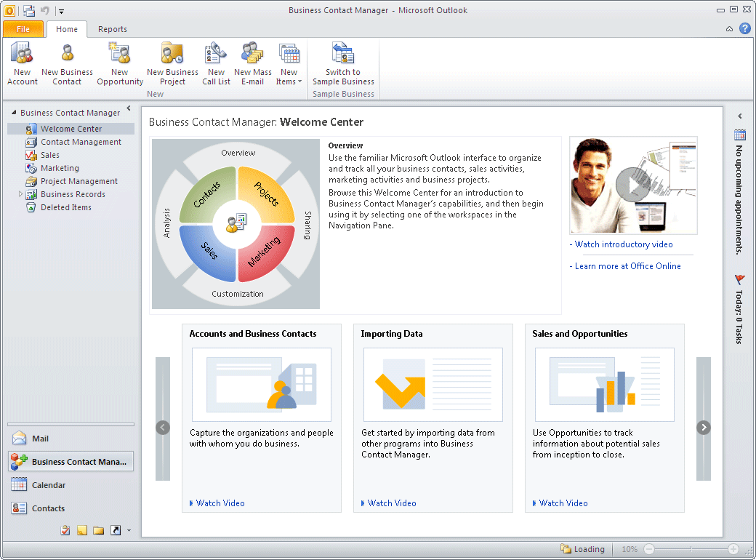Viewport: 756px width, 560px height.
Task: Click Accounts and Business Contacts thumbnail
Action: 261,385
